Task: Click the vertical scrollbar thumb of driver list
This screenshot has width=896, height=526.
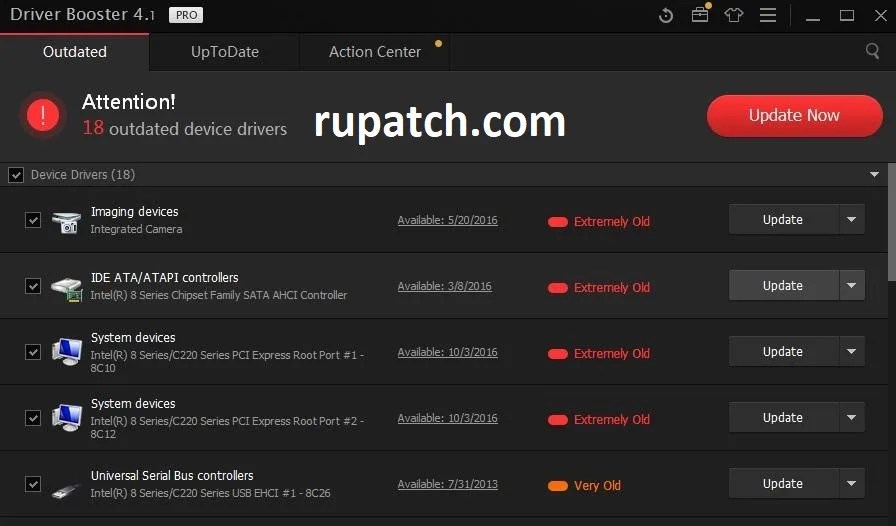Action: point(891,222)
